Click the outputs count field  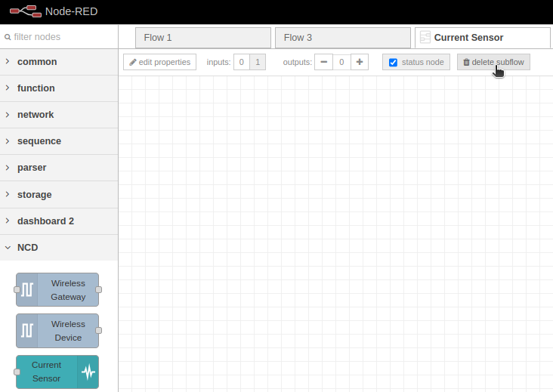341,62
